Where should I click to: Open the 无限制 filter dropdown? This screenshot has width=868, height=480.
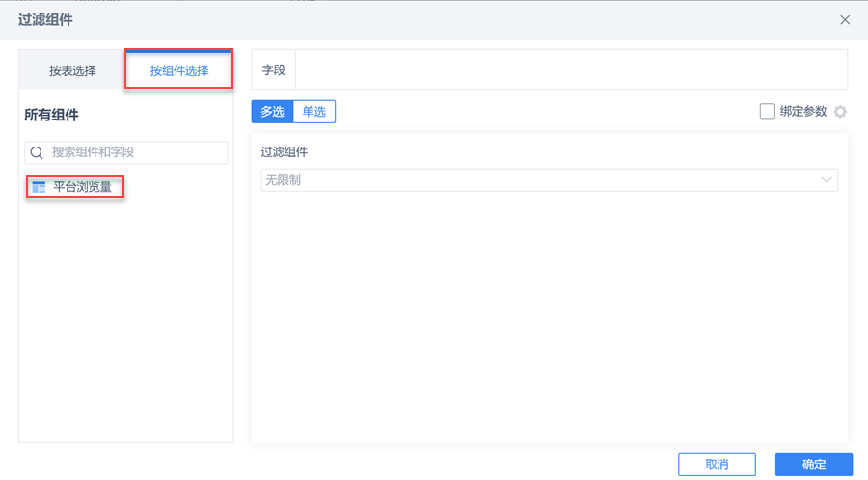(540, 180)
